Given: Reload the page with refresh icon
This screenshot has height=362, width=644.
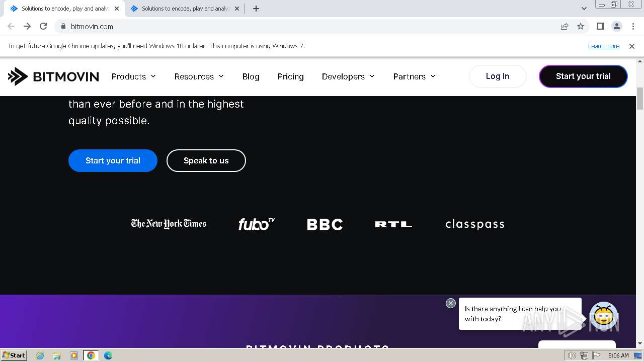Looking at the screenshot, I should [x=43, y=26].
